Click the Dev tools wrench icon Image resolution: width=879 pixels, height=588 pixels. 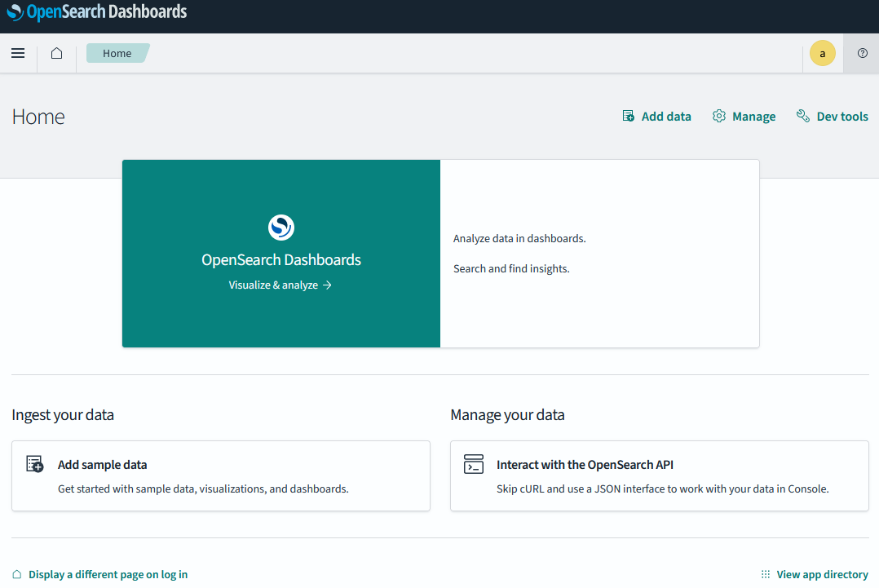802,116
